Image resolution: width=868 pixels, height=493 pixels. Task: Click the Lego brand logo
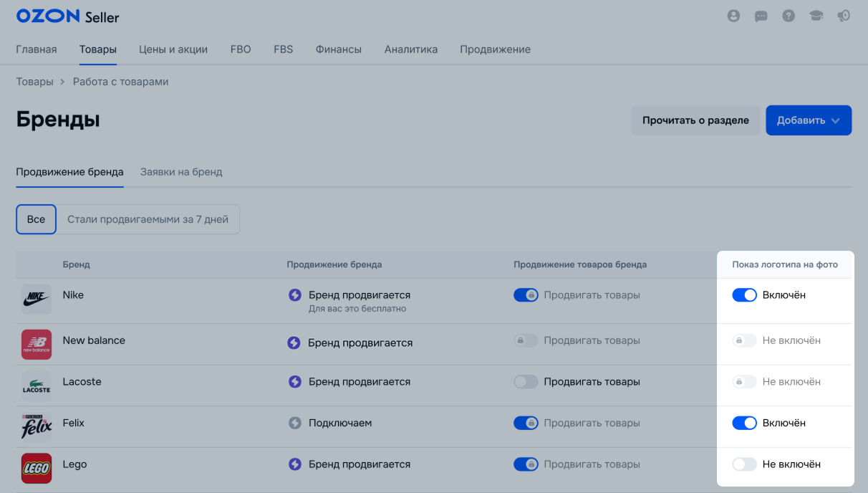37,468
